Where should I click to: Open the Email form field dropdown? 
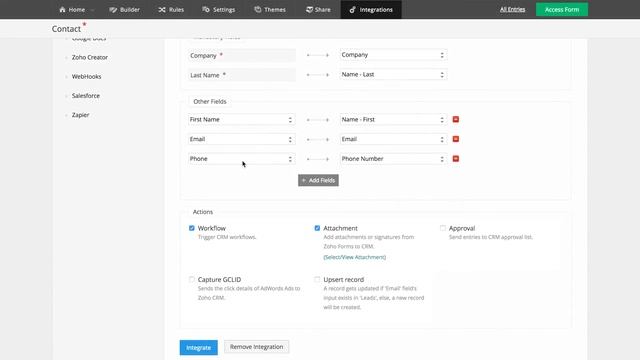pyautogui.click(x=241, y=139)
